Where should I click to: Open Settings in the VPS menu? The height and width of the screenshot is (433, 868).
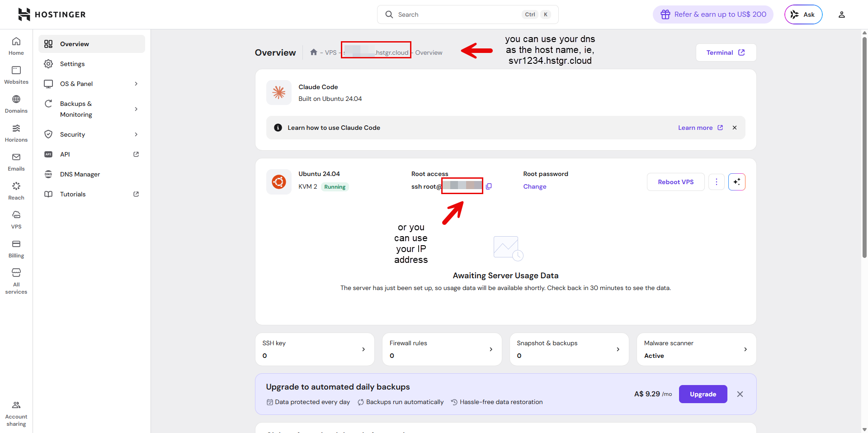(x=92, y=64)
